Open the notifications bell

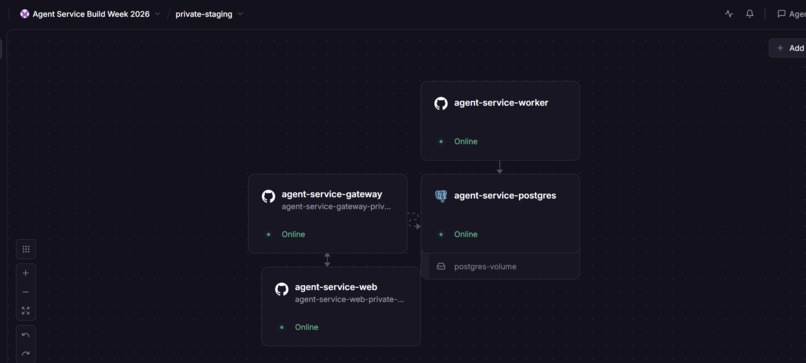coord(749,14)
